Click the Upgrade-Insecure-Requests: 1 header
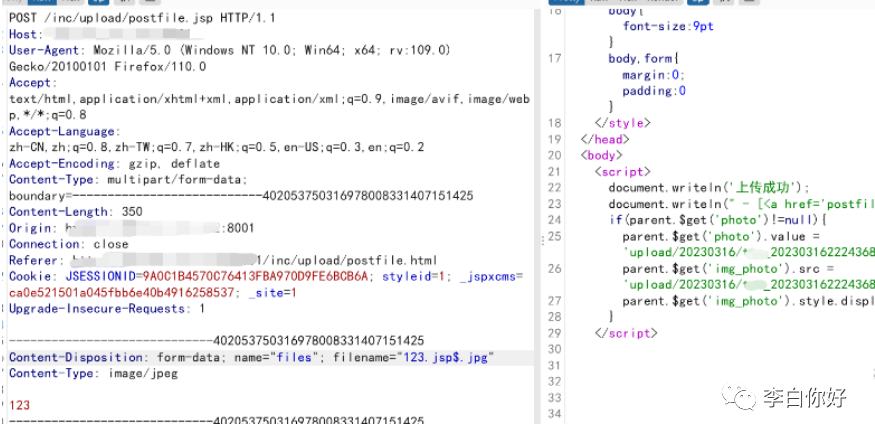Screen dimensions: 875x436 107,309
